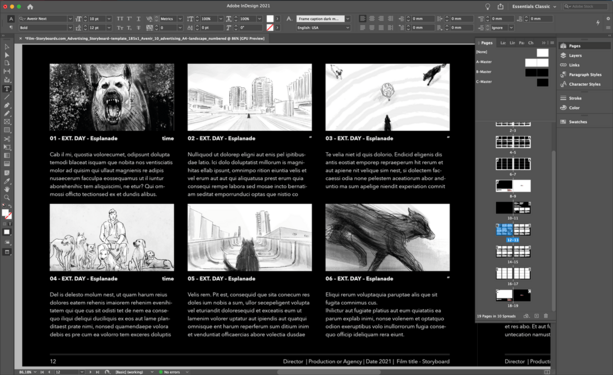Pick the Gap tool

[x=7, y=71]
